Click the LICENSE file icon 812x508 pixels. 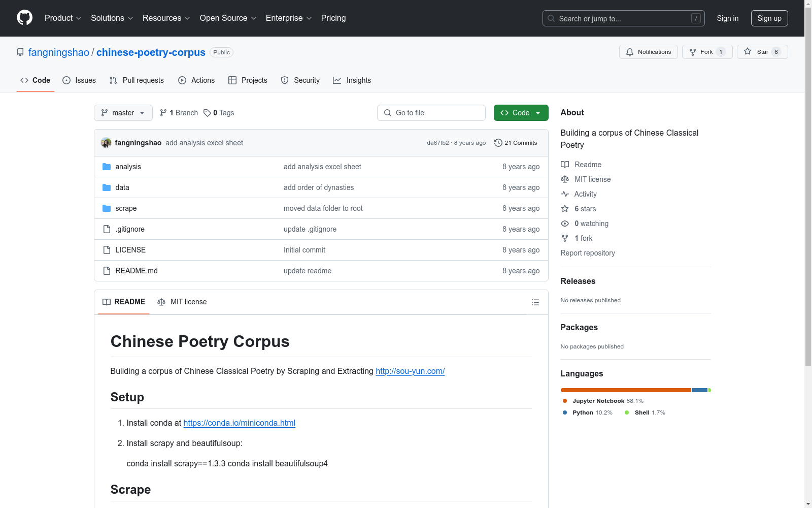coord(107,250)
